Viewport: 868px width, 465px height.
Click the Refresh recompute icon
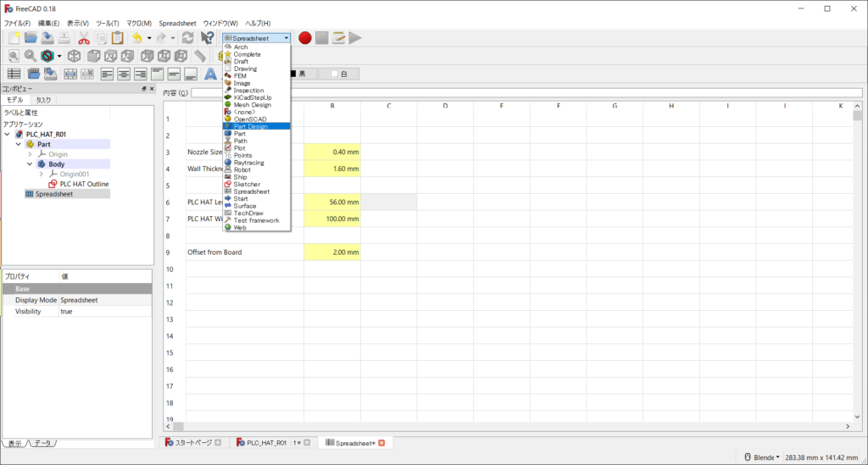(x=187, y=38)
